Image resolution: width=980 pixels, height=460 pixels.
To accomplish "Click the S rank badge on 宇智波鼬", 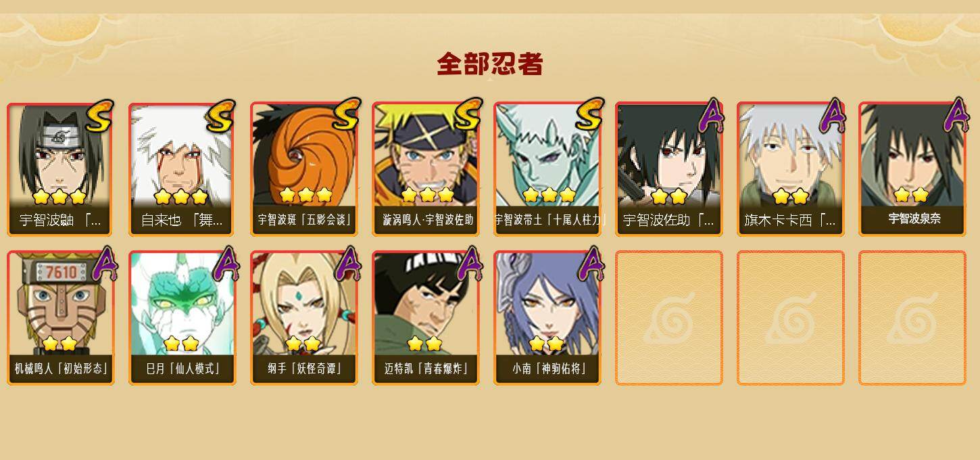I will [x=100, y=116].
